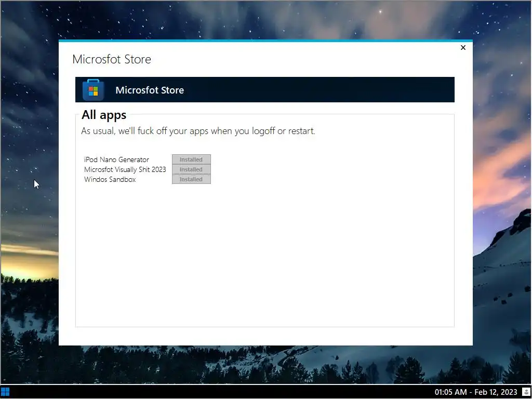532x399 pixels.
Task: Click Installed button for Microsfot Visually Shit 2023
Action: click(x=191, y=169)
